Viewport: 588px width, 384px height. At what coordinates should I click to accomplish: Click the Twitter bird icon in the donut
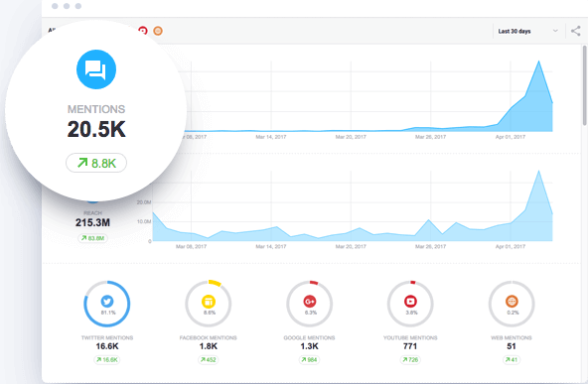coord(107,302)
